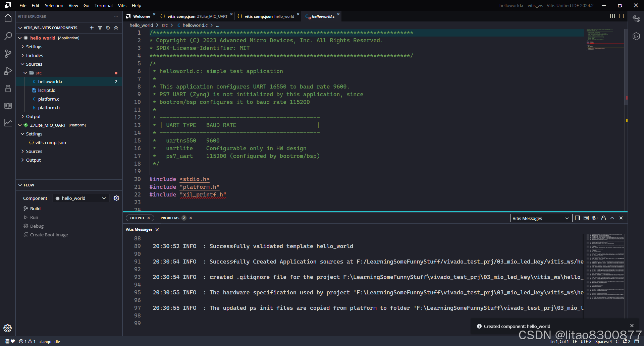This screenshot has width=644, height=346.
Task: Click the server icon in the status bar
Action: pyautogui.click(x=7, y=341)
